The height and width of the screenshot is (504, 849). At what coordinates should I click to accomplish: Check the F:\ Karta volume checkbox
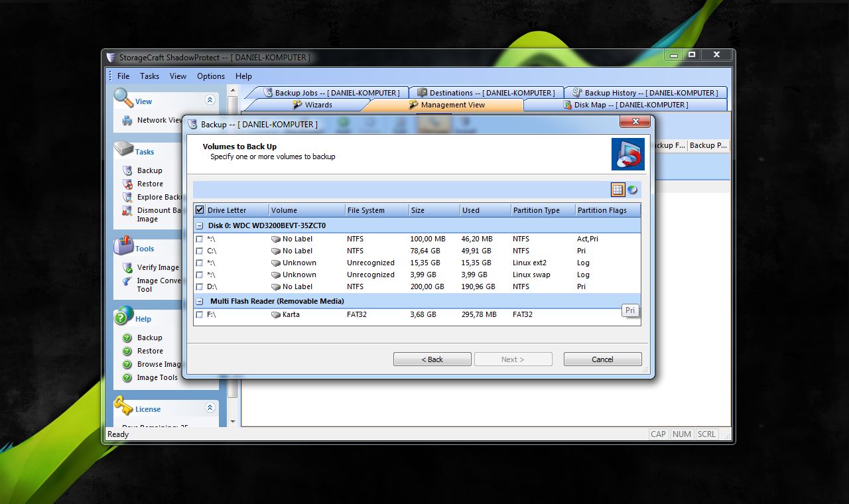[199, 314]
